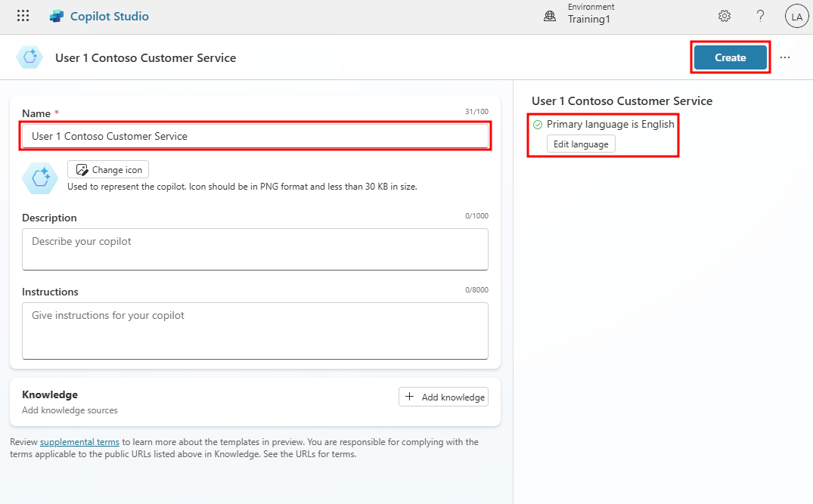813x504 pixels.
Task: Open the settings gear icon
Action: point(725,16)
